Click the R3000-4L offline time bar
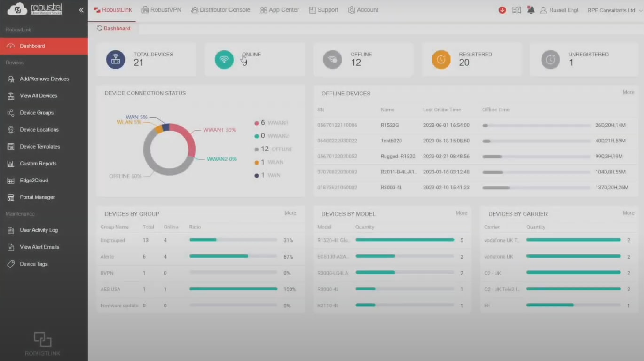644x361 pixels. coord(536,188)
